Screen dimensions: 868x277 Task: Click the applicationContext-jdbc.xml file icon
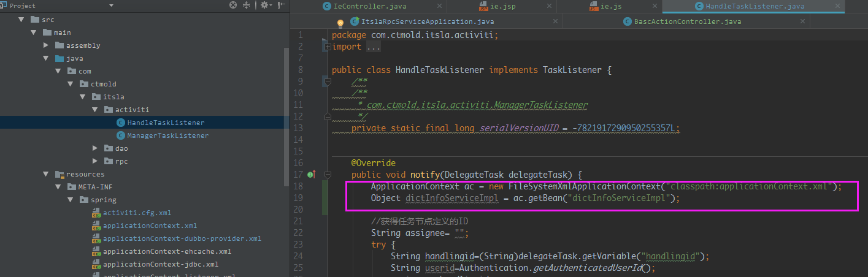(96, 264)
